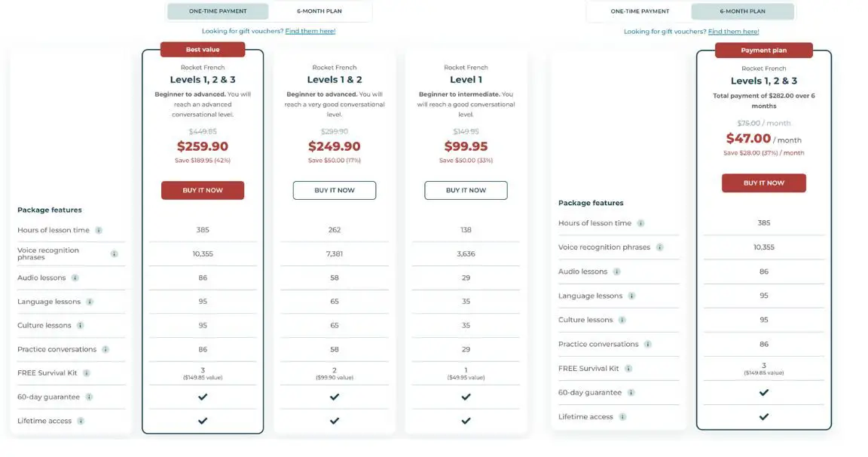Viewport: 868px width, 457px height.
Task: Click info icon next to left Language lessons
Action: point(90,302)
